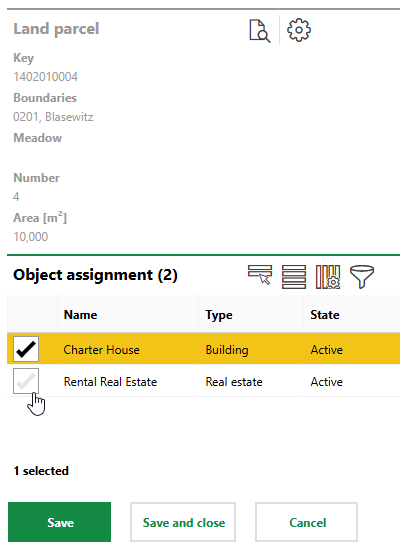Check the Rental Real Estate checkbox
This screenshot has height=554, width=400.
point(26,381)
